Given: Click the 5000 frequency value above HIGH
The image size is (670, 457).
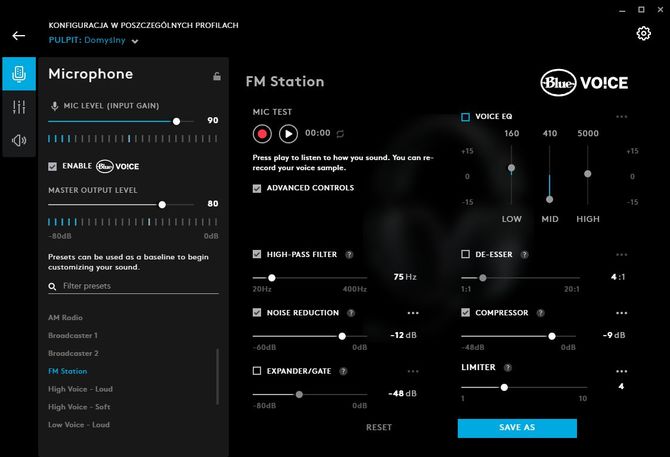Looking at the screenshot, I should pos(588,134).
